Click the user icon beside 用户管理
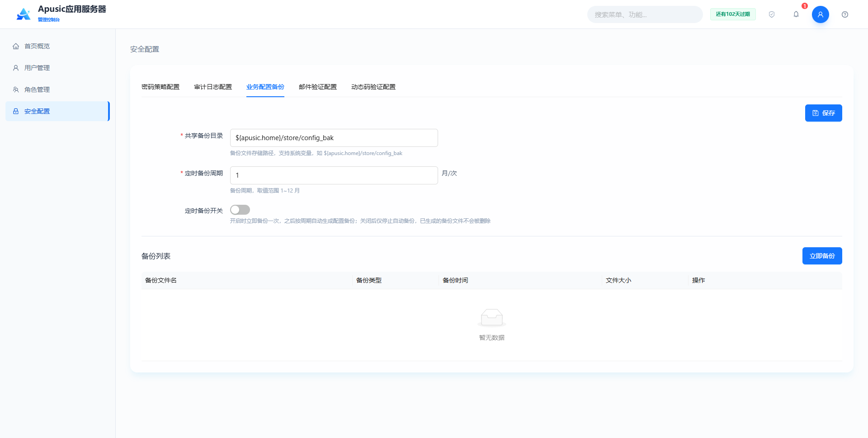The image size is (868, 438). (x=16, y=68)
